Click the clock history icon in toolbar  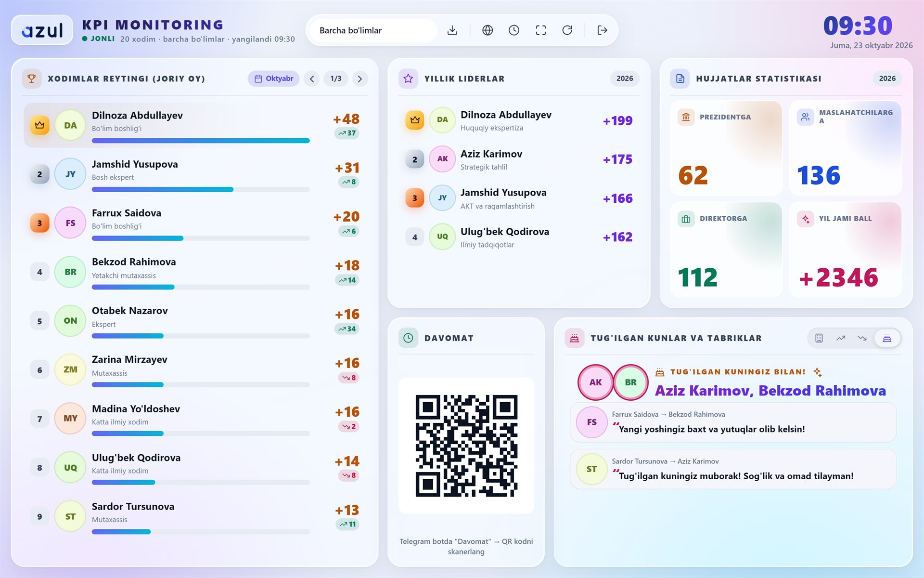tap(514, 30)
